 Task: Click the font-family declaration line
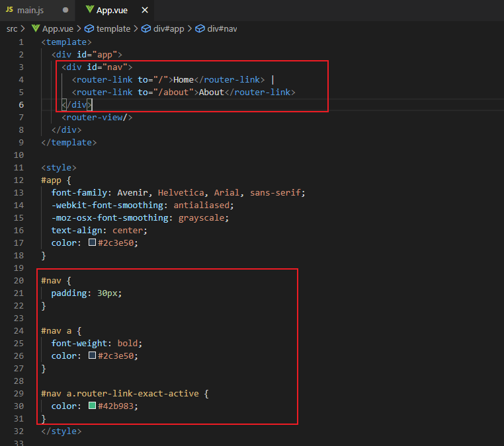[178, 193]
